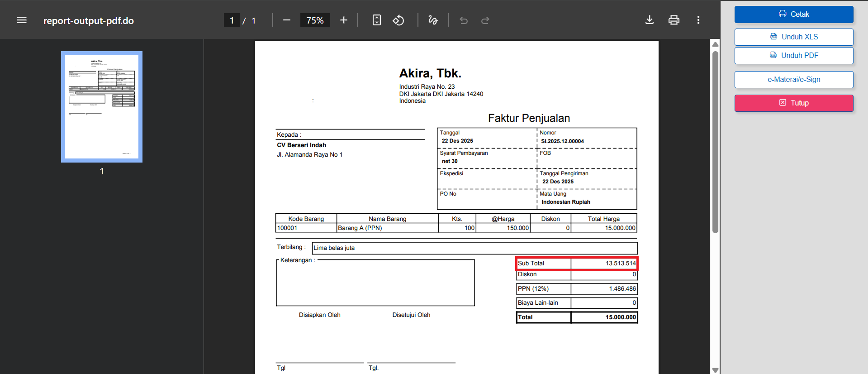Screen dimensions: 868x374
Task: Download the PDF file
Action: [x=650, y=20]
